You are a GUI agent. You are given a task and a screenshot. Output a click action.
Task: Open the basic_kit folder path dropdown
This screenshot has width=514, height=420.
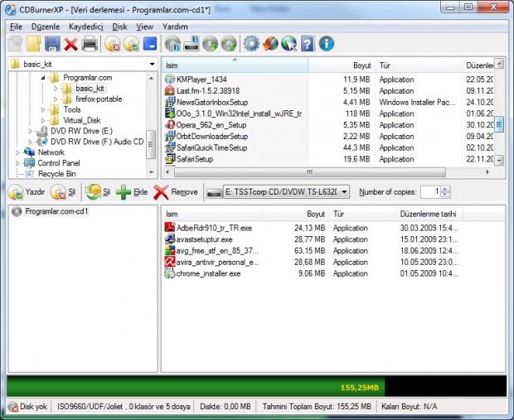click(x=152, y=64)
